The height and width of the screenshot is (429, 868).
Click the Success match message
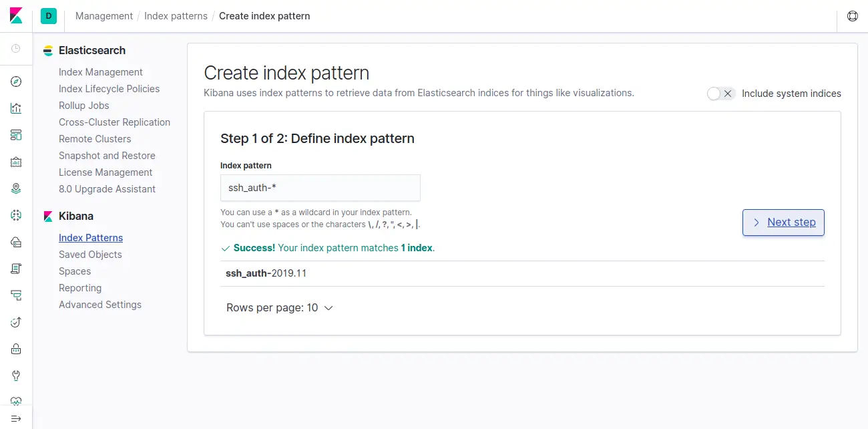pyautogui.click(x=328, y=248)
